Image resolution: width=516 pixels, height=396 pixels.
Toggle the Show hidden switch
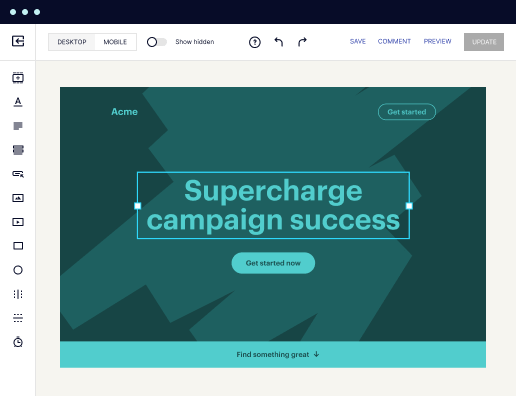point(157,42)
